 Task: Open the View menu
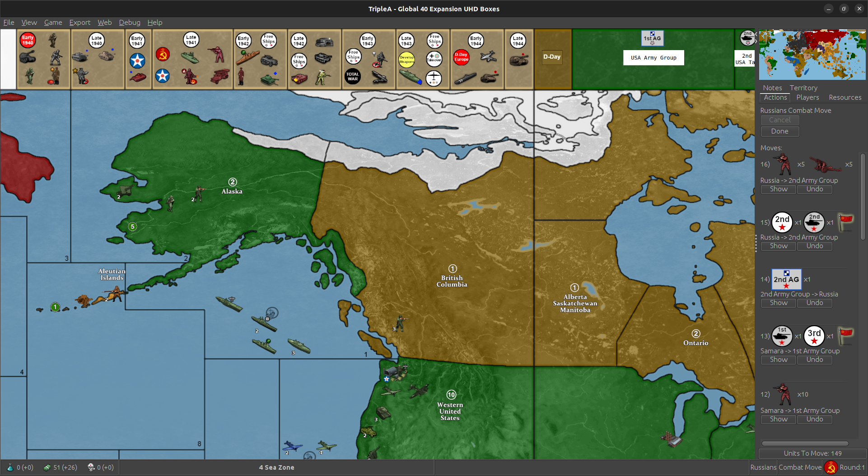29,23
